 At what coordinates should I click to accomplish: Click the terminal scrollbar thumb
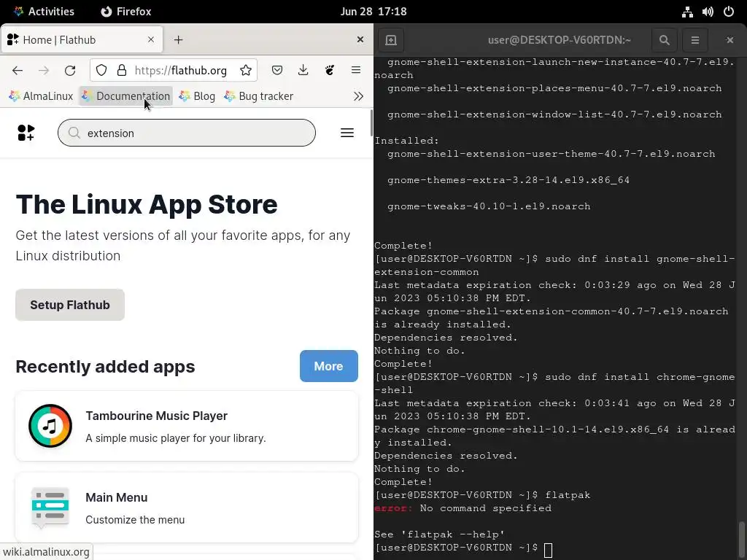741,539
